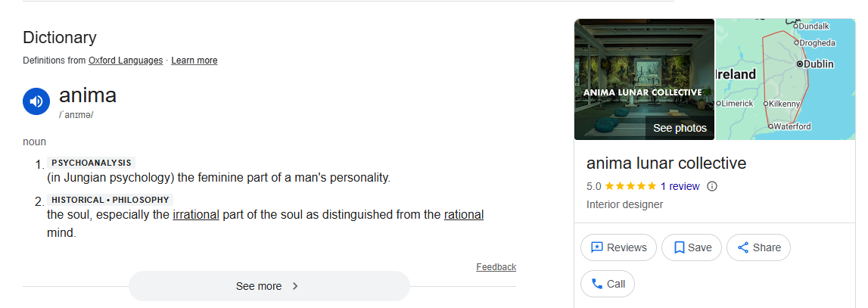Expand the dictionary with See more

tap(269, 286)
